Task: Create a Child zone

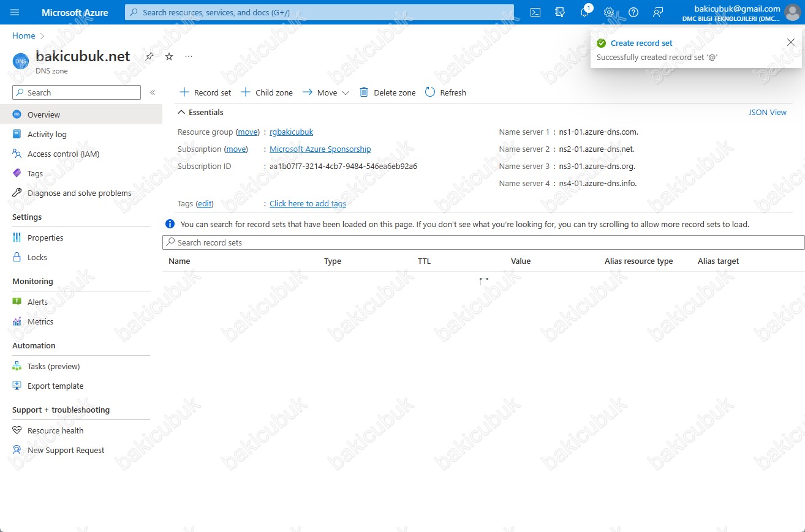Action: click(x=266, y=92)
